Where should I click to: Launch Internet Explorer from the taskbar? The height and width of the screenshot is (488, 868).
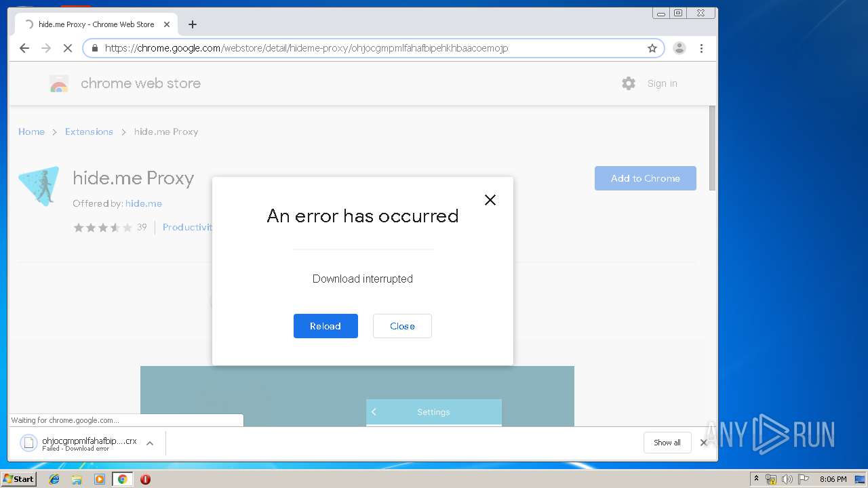pyautogui.click(x=54, y=479)
